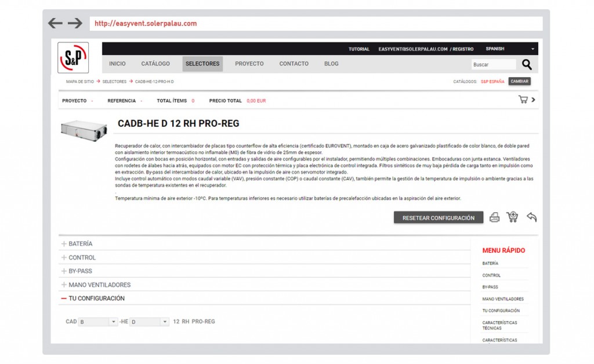Screen dimensions: 594x364
Task: Open the CONTACTO menu item
Action: (x=294, y=64)
